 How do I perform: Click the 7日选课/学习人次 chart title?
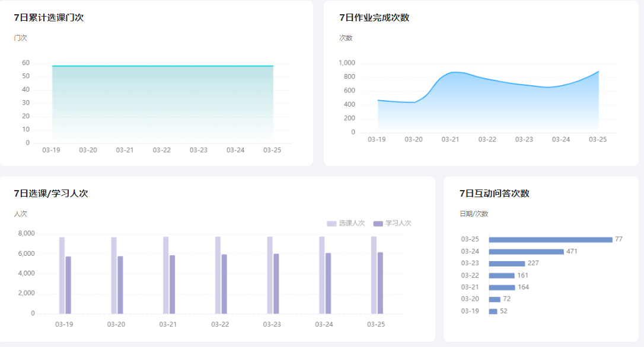[x=51, y=194]
